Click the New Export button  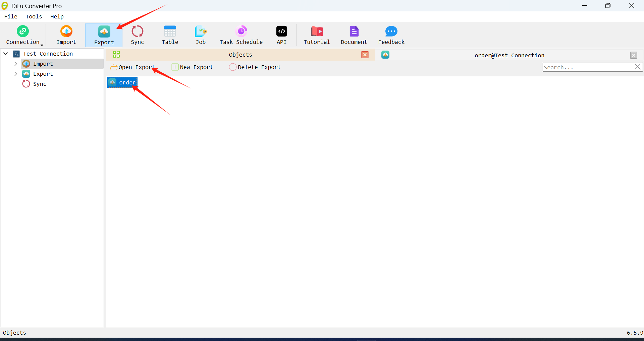pyautogui.click(x=193, y=67)
